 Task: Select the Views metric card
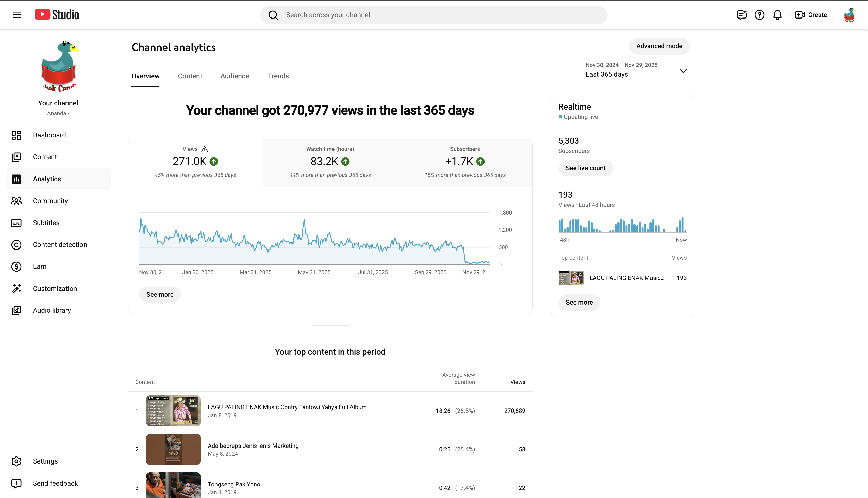pos(195,163)
